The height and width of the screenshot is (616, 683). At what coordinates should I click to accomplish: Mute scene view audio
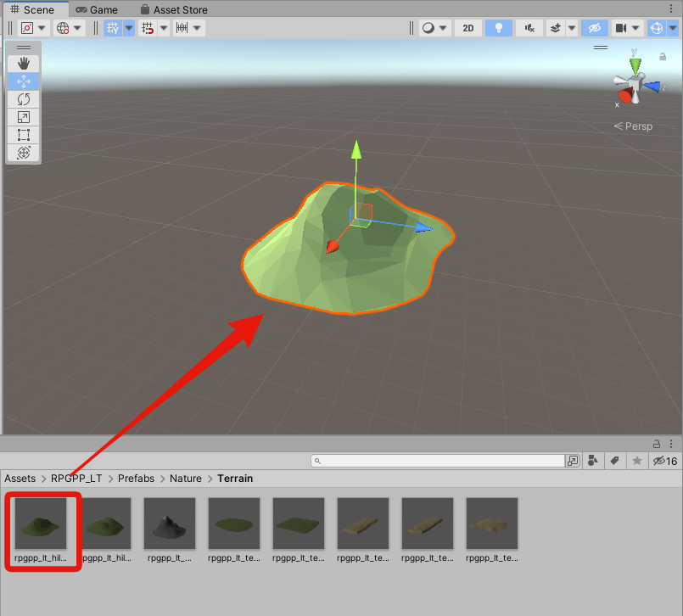528,27
